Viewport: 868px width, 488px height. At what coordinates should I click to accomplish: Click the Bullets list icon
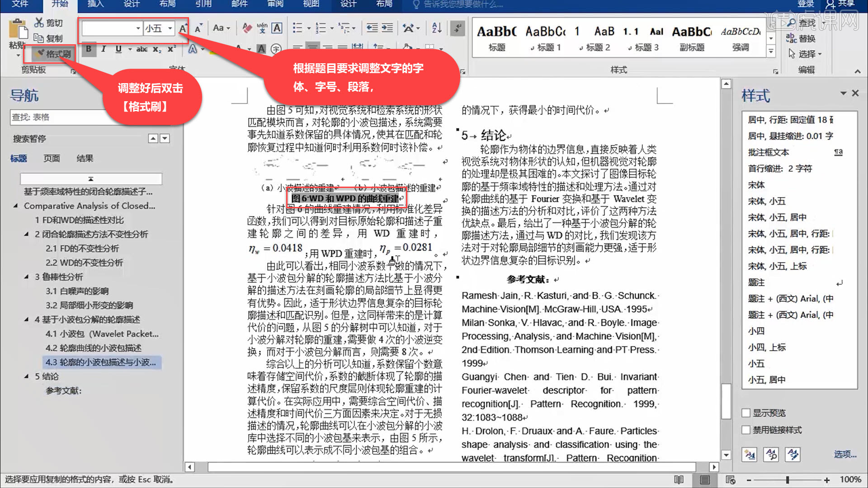point(297,28)
